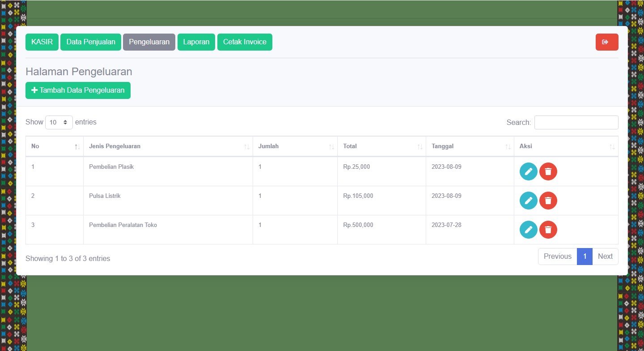Select page 1 in pagination
644x351 pixels.
(x=585, y=257)
